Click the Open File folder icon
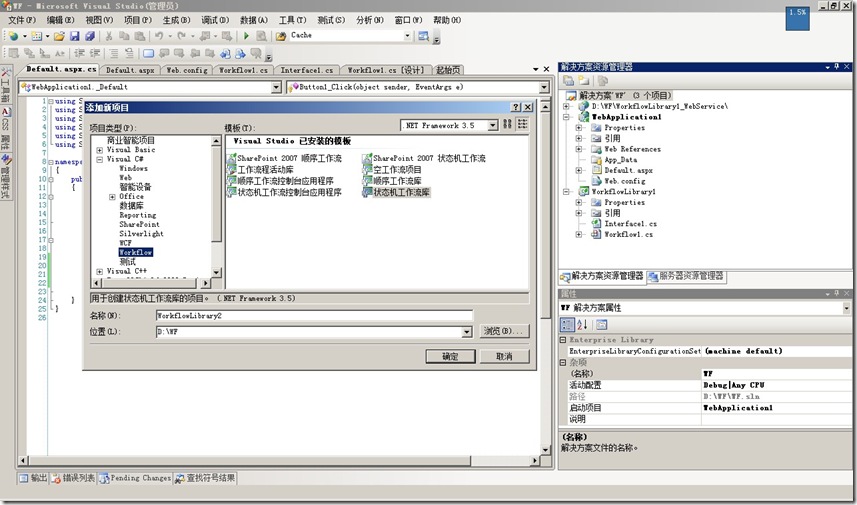 (x=60, y=36)
